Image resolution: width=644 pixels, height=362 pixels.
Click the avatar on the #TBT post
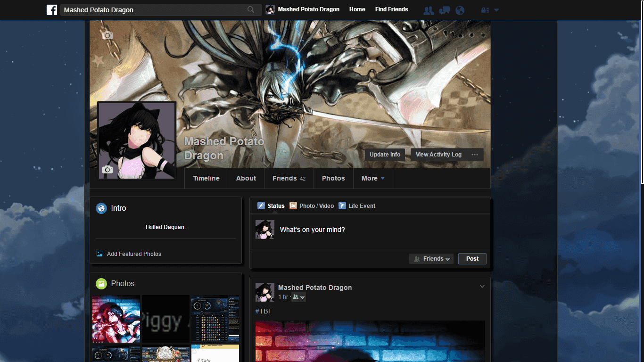265,292
